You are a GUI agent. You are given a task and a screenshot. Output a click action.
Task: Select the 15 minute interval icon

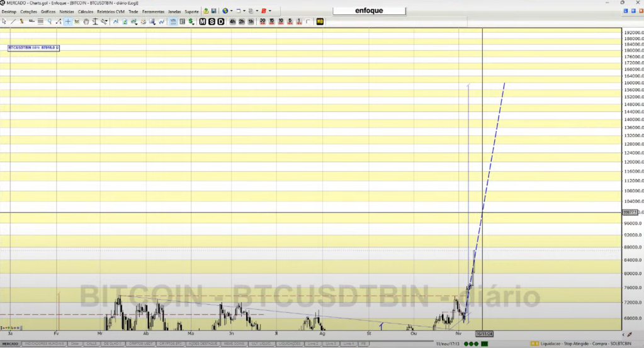(x=271, y=21)
